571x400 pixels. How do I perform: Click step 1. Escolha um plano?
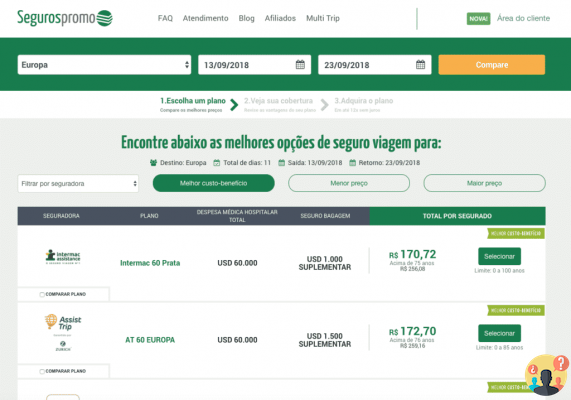[x=193, y=105]
